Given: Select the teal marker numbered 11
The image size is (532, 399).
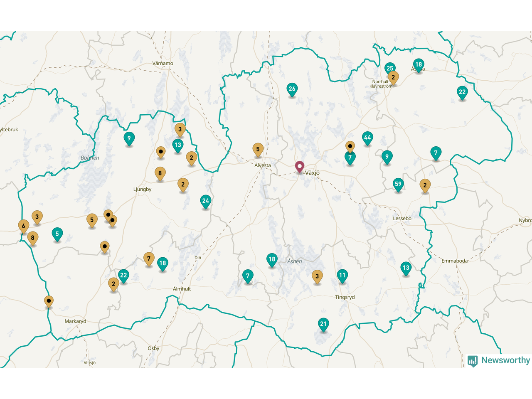Looking at the screenshot, I should [342, 275].
